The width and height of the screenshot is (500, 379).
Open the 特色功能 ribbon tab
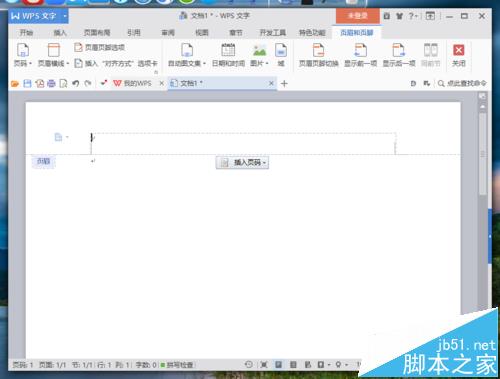(x=312, y=33)
